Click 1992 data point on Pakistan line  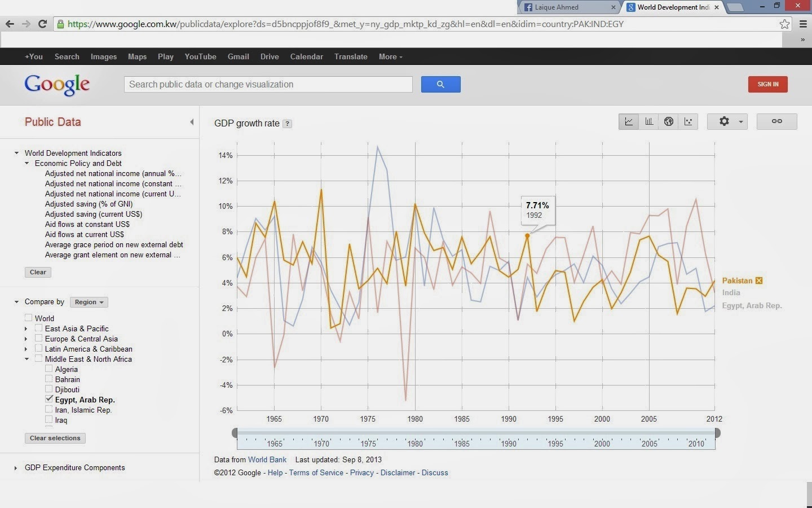pos(528,235)
